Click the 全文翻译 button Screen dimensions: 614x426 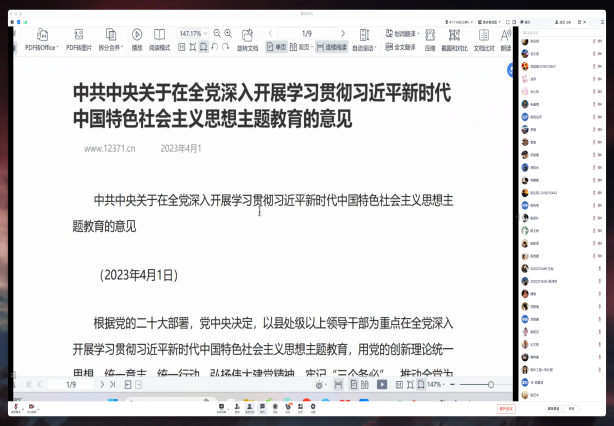[400, 47]
